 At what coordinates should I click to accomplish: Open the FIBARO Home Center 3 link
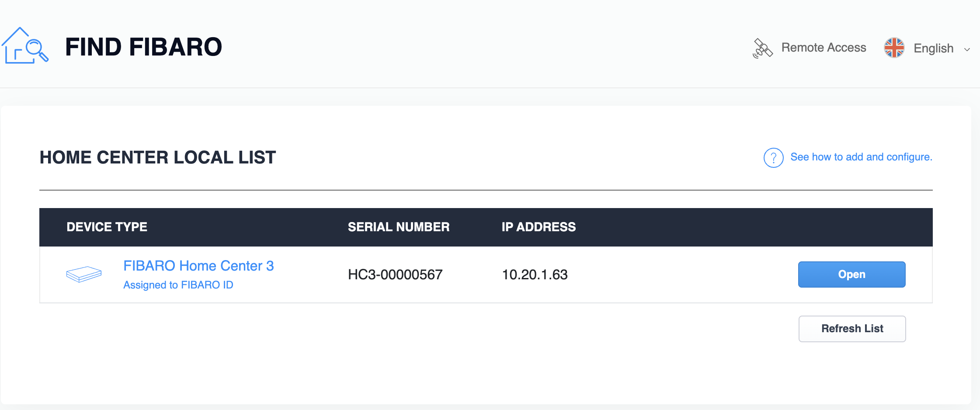click(x=198, y=266)
